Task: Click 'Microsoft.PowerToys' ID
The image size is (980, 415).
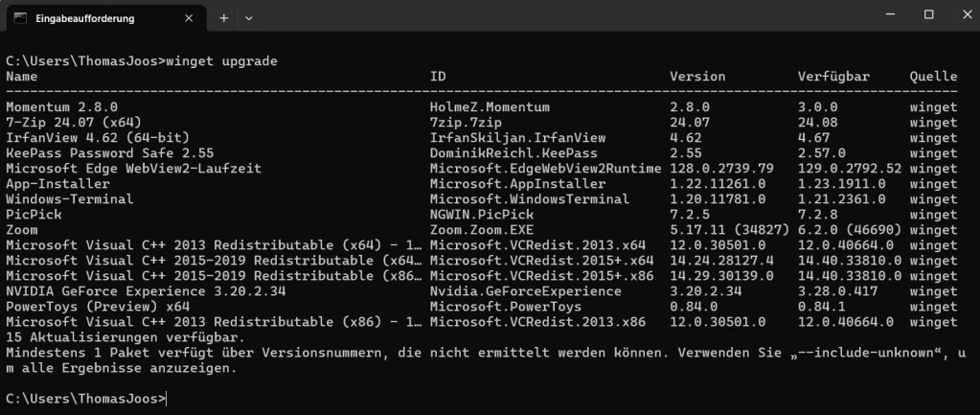Action: click(506, 307)
